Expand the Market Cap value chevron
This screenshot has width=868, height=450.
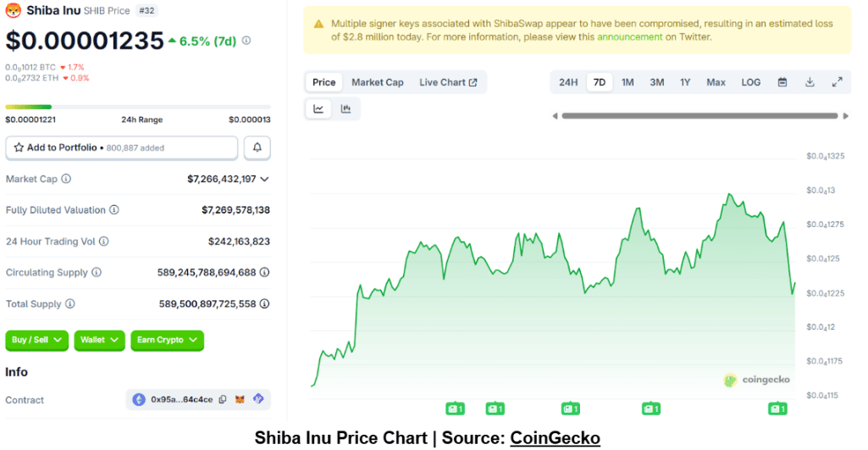[x=264, y=179]
